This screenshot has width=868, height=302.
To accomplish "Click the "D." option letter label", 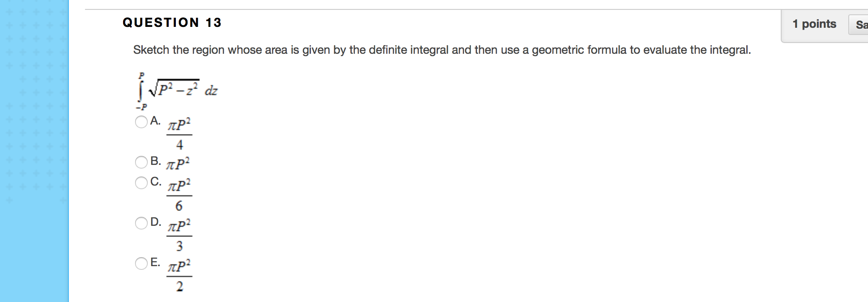I will click(156, 222).
